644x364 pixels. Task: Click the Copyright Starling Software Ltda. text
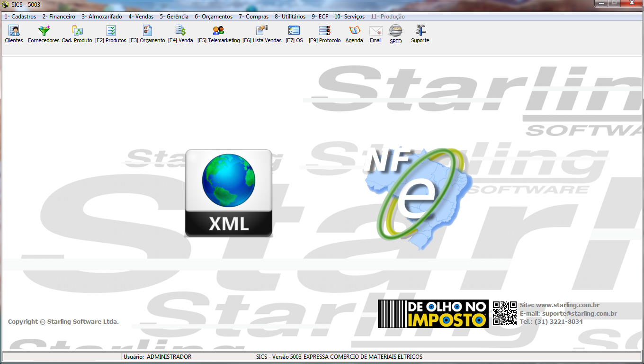click(63, 322)
